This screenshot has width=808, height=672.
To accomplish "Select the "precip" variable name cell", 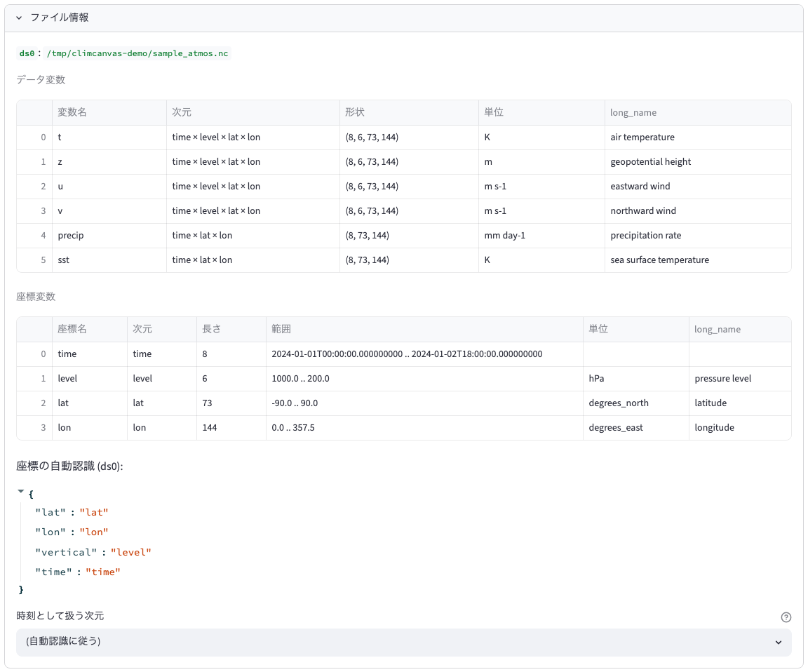I will [109, 236].
